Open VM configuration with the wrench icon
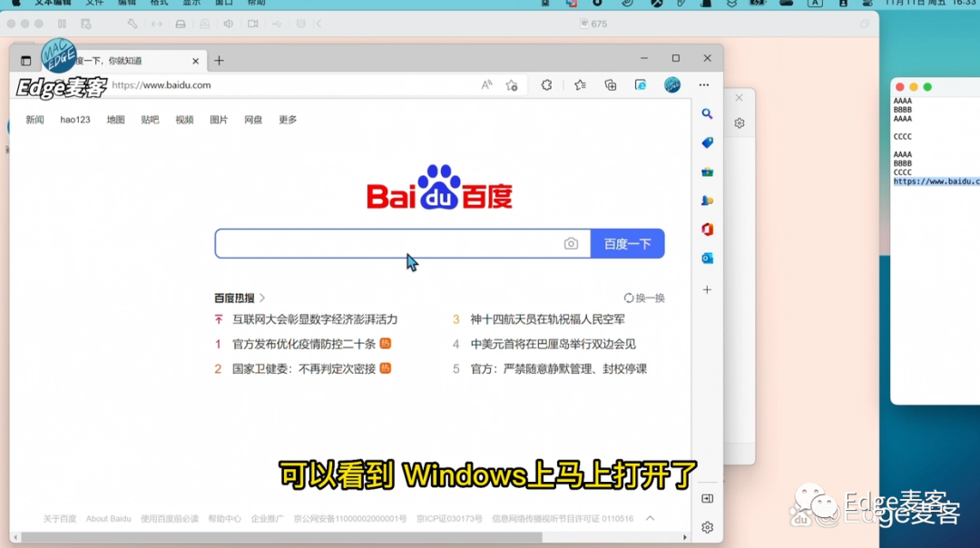980x548 pixels. [x=132, y=24]
